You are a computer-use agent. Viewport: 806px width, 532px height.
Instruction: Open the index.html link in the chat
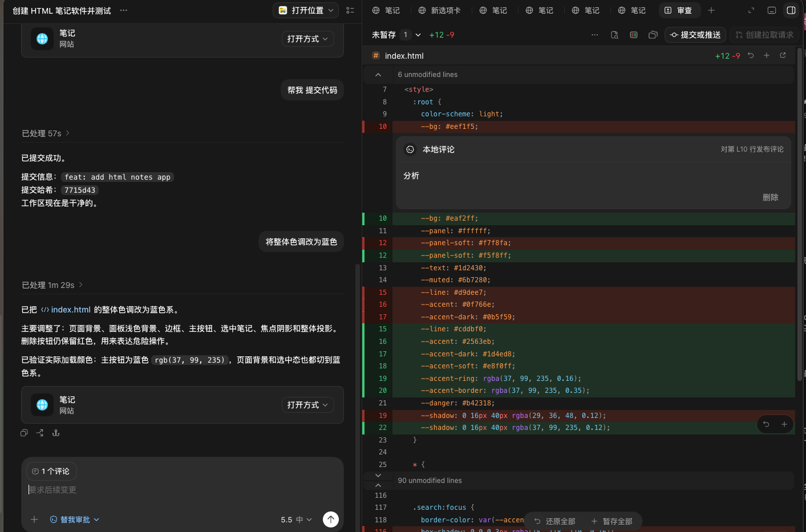pyautogui.click(x=66, y=310)
